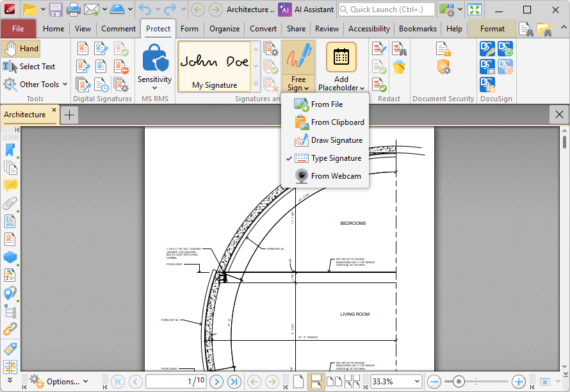This screenshot has height=392, width=570.
Task: Open the 33.3% zoom level dropdown
Action: pyautogui.click(x=416, y=382)
